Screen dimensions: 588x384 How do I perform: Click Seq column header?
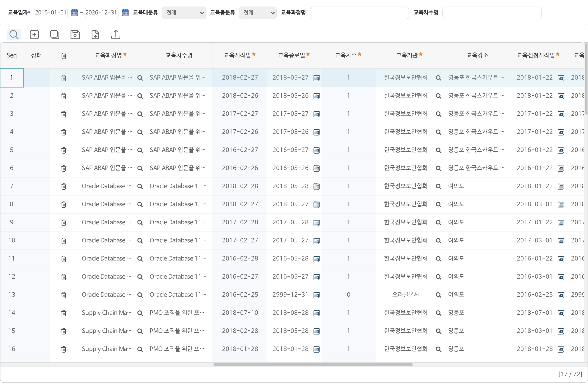(x=12, y=55)
